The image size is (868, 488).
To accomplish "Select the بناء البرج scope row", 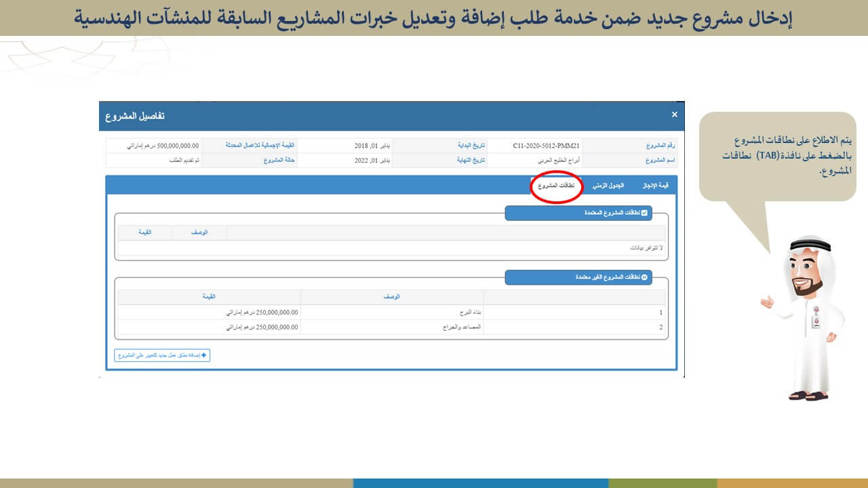I will pyautogui.click(x=471, y=313).
